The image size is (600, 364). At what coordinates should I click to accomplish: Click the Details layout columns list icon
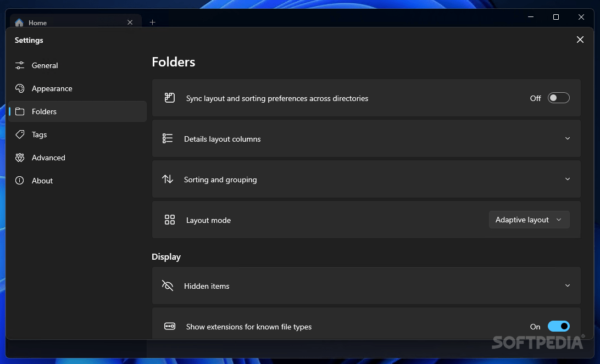click(x=168, y=138)
